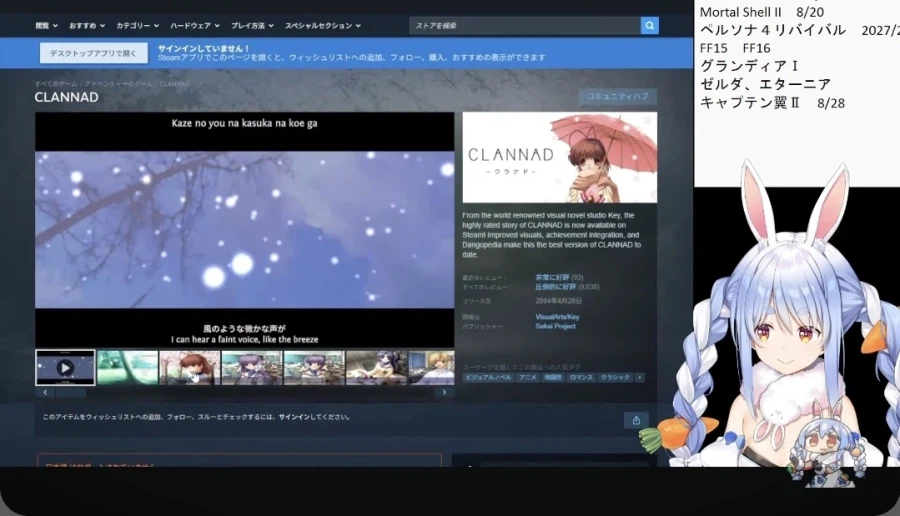Click 'Mortal Shell II 8/20' overlay text
Viewport: 900px width, 516px height.
(x=762, y=12)
